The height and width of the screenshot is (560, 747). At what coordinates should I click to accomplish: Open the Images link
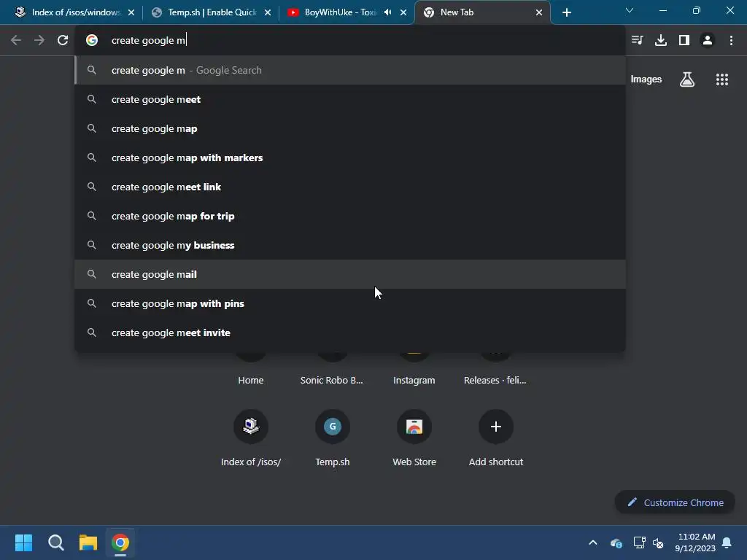(646, 79)
